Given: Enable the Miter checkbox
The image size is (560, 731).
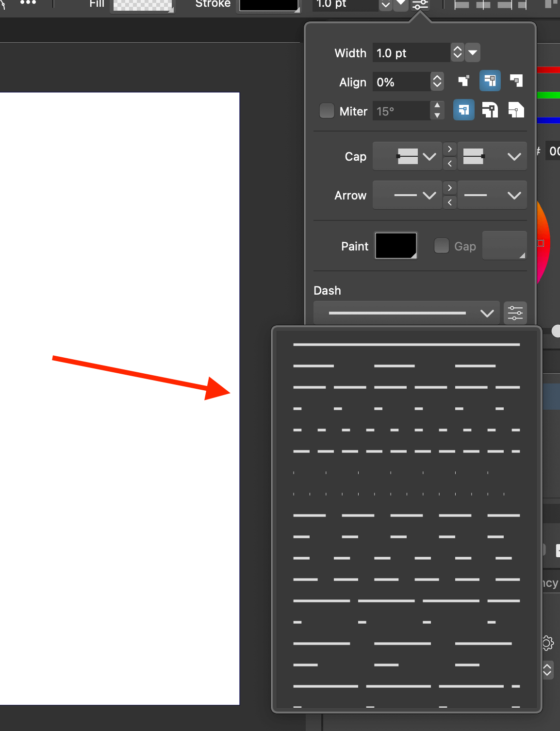Looking at the screenshot, I should (327, 111).
